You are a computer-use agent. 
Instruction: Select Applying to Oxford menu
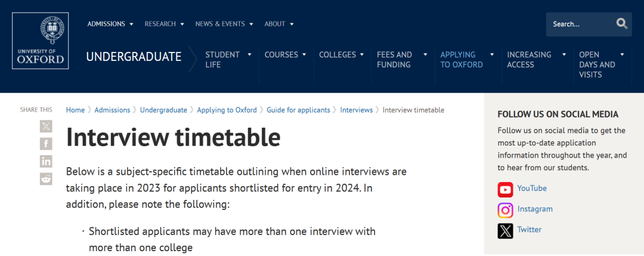pyautogui.click(x=467, y=60)
